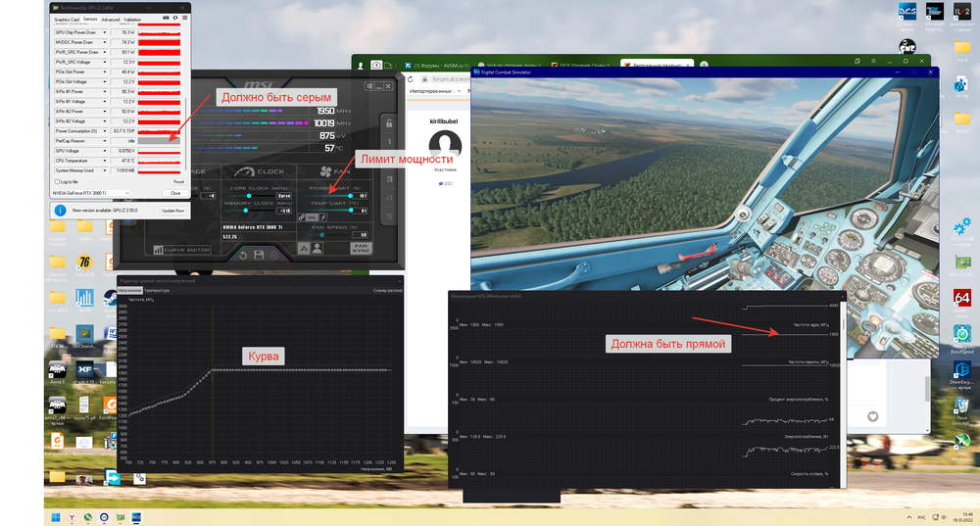The height and width of the screenshot is (526, 980).
Task: Open the NVIDIA GeForce RTX 3080 Ti selector
Action: [90, 193]
